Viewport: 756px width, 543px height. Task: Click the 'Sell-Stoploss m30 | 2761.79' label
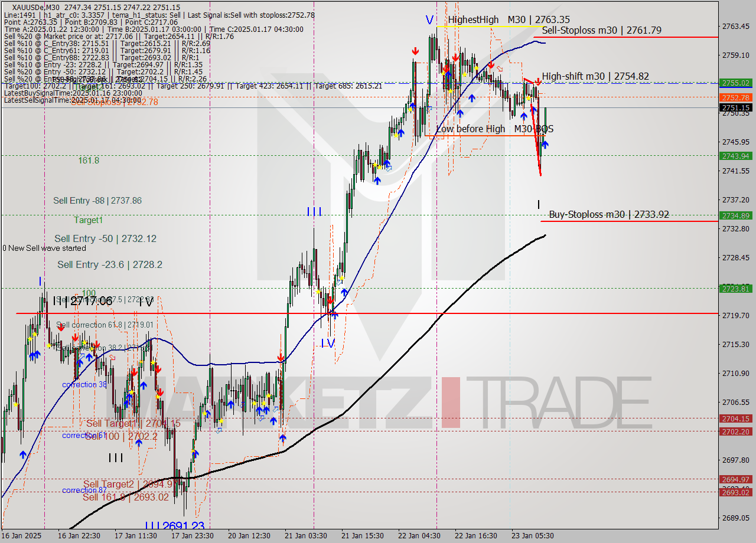tap(601, 30)
